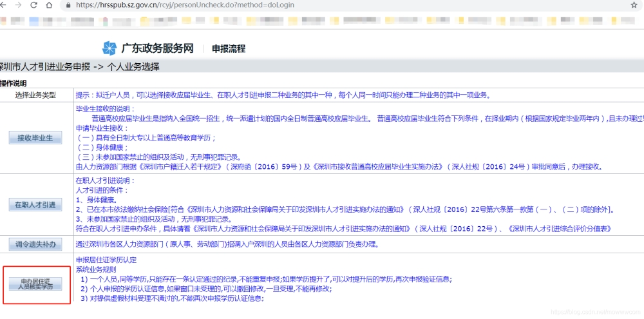Go to the browser home page icon
644x319 pixels.
click(49, 5)
